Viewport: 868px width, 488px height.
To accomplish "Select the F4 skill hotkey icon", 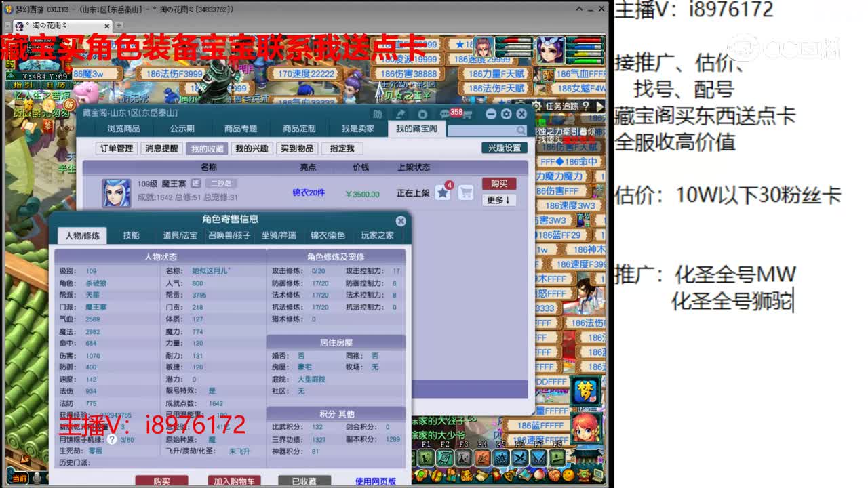I will pos(482,457).
